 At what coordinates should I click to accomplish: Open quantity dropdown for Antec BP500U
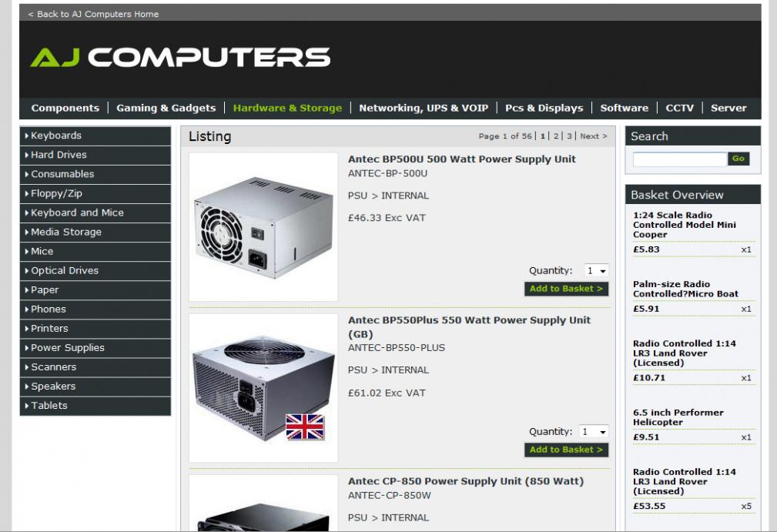(x=596, y=270)
